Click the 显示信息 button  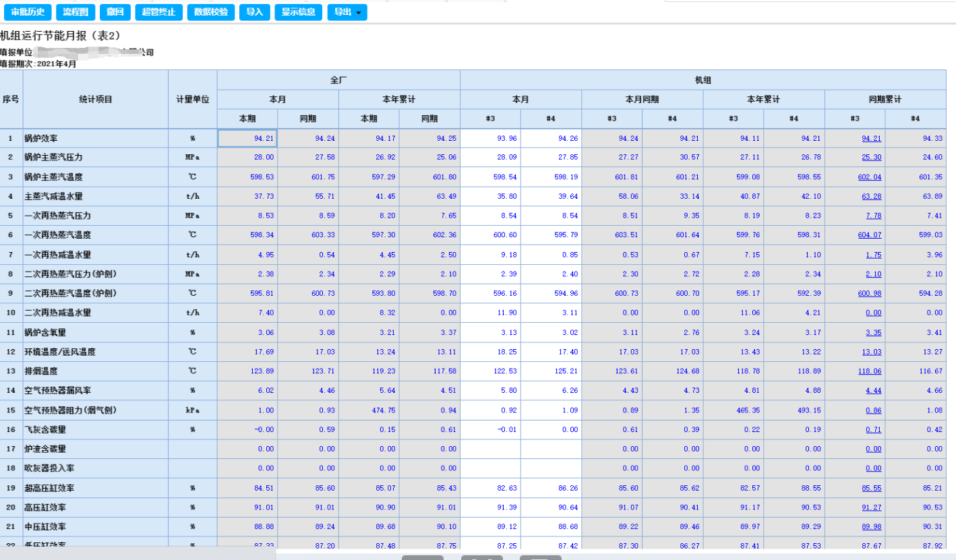click(299, 12)
